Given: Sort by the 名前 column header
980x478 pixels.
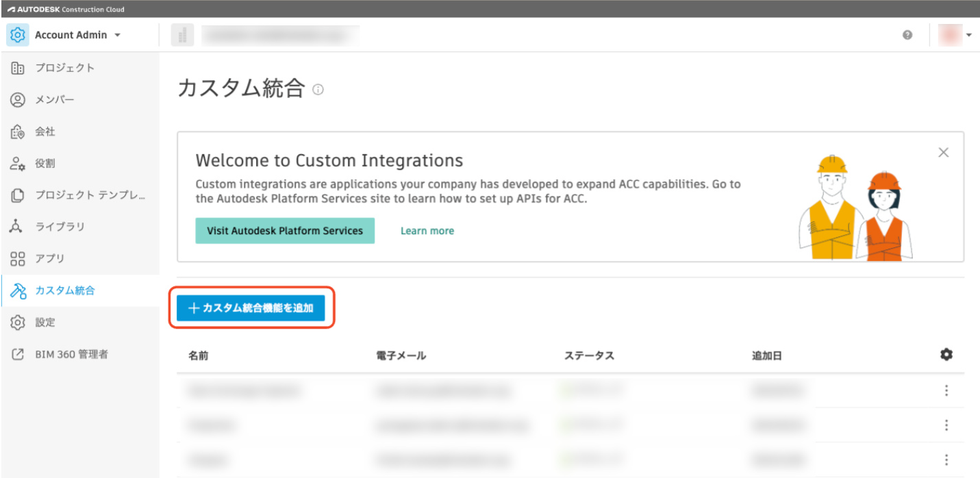Looking at the screenshot, I should (199, 356).
